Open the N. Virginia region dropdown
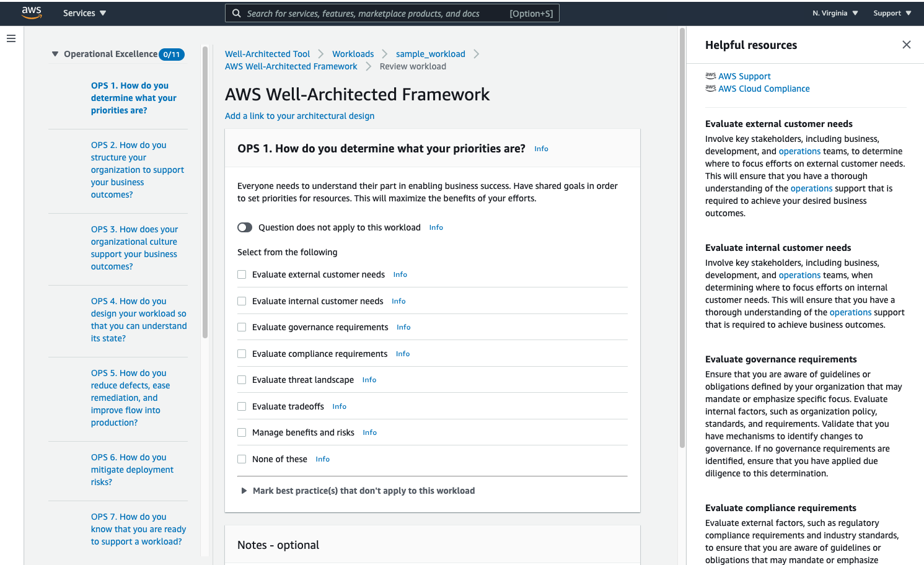The width and height of the screenshot is (924, 565). tap(835, 13)
